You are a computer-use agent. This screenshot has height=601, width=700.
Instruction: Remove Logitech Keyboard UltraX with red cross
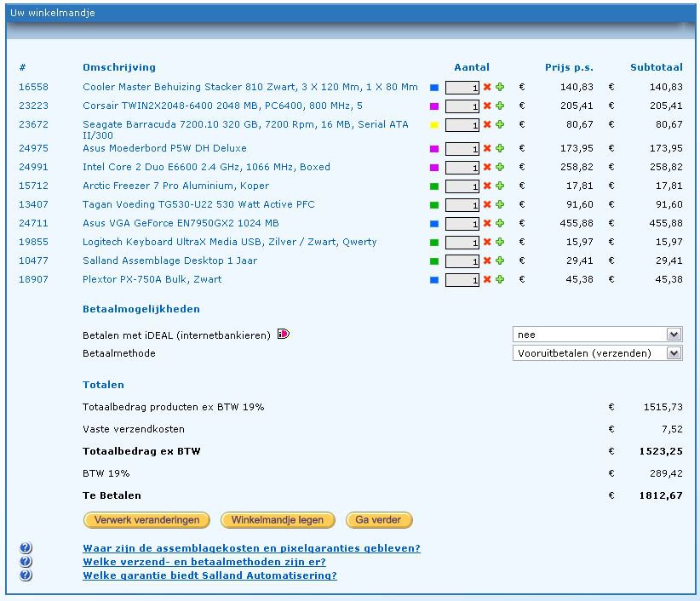487,242
